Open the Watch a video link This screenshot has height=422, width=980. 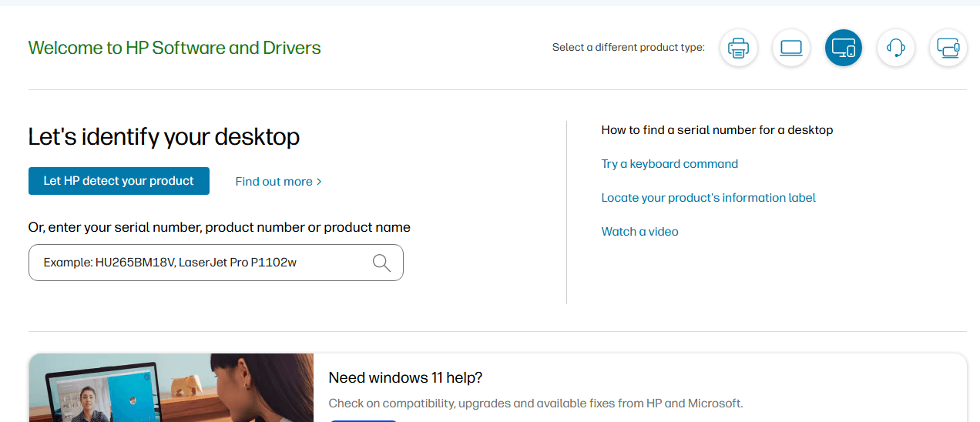pos(639,232)
